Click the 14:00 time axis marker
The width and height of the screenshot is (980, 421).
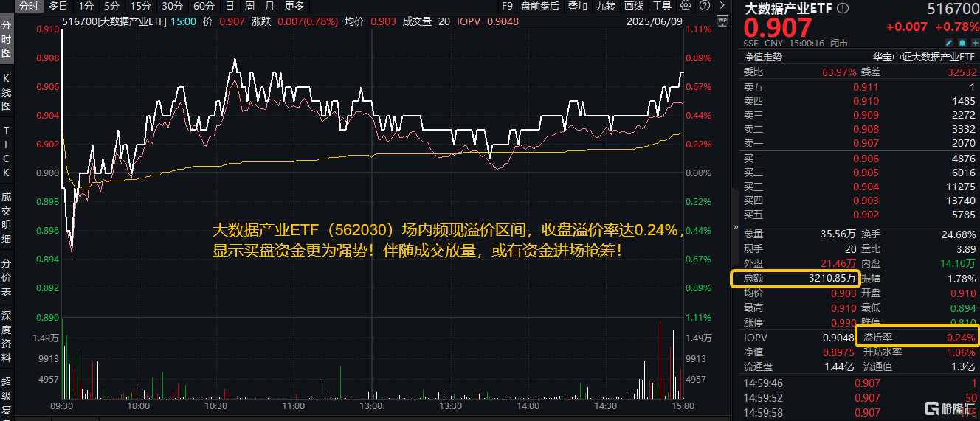[527, 406]
